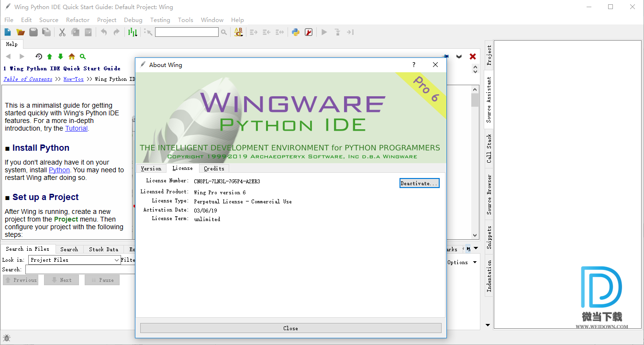
Task: Switch to Credits tab in About Wing
Action: (214, 168)
